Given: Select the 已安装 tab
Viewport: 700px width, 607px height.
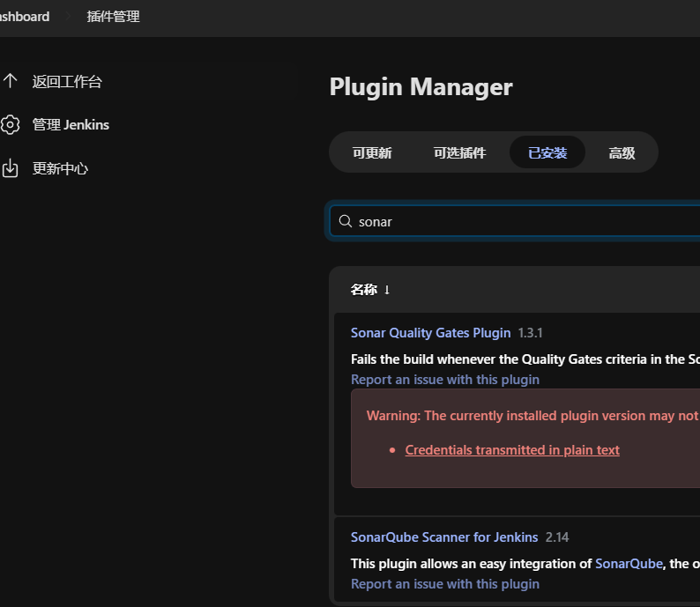Looking at the screenshot, I should 547,152.
